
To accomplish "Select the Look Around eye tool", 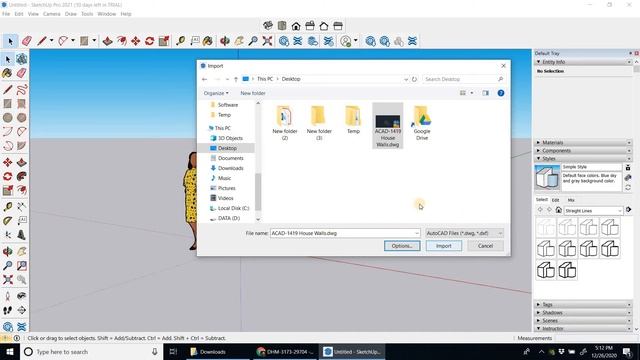I will (22, 296).
